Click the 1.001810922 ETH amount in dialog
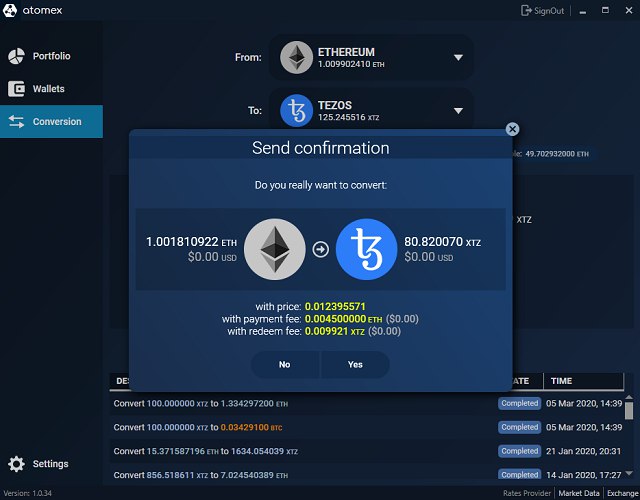This screenshot has width=640, height=500. tap(191, 242)
